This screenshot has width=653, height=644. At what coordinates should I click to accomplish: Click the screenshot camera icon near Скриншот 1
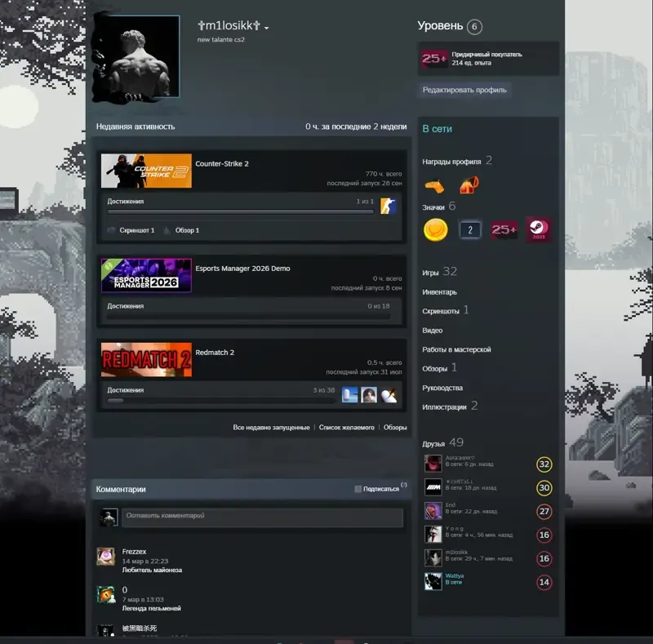(111, 230)
